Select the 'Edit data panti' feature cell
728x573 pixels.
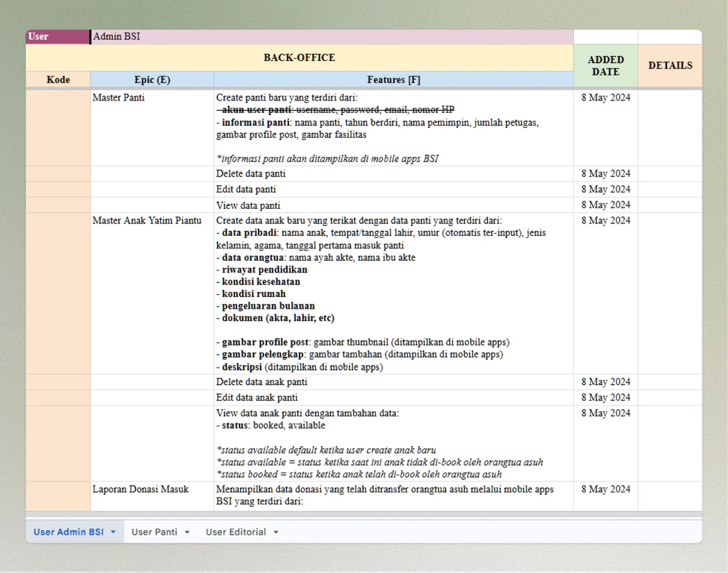(394, 189)
